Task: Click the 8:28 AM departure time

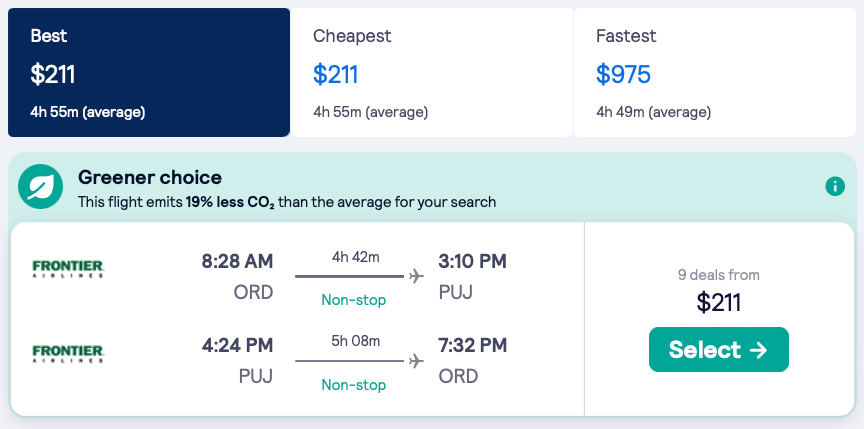Action: (237, 262)
